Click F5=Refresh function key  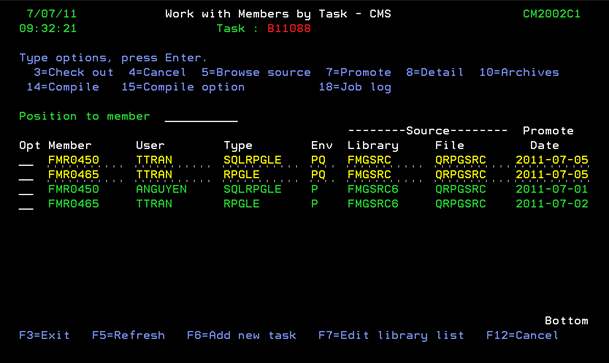coord(128,335)
